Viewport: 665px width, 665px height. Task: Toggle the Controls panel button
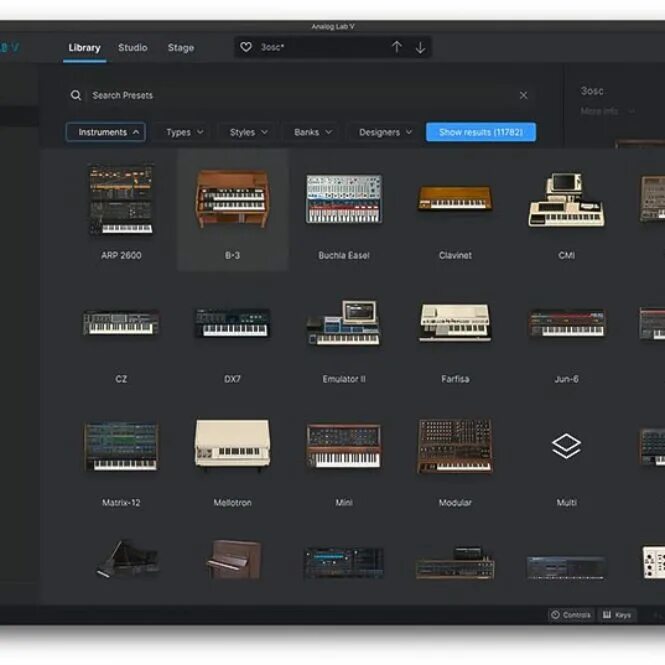[571, 615]
